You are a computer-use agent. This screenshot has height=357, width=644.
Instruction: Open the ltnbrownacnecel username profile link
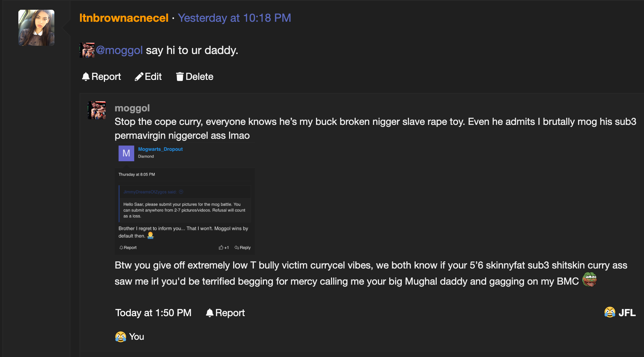click(124, 18)
